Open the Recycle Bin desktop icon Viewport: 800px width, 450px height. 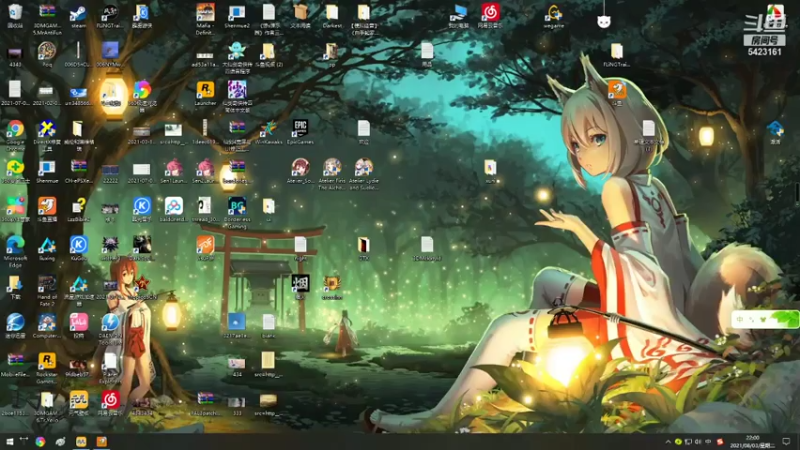click(15, 15)
